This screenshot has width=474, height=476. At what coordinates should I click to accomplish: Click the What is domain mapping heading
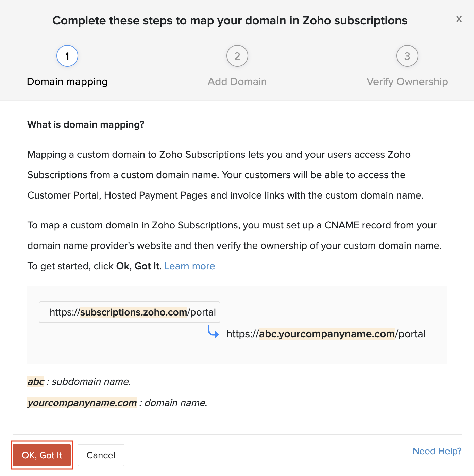point(86,125)
